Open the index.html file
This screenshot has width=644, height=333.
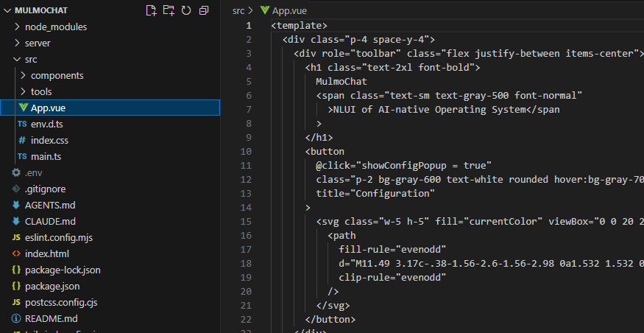pos(46,253)
